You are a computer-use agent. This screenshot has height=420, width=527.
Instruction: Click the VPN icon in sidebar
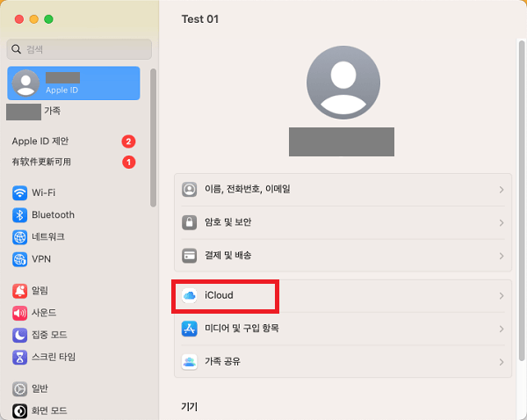(20, 259)
